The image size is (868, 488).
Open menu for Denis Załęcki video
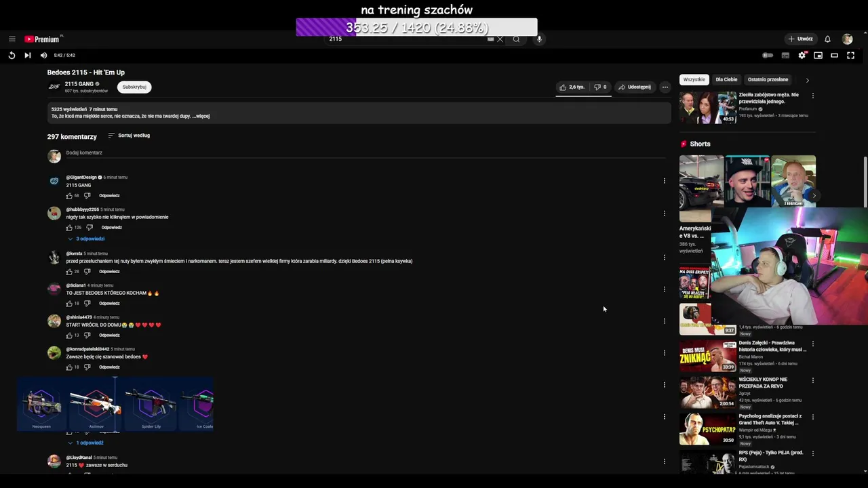(813, 344)
